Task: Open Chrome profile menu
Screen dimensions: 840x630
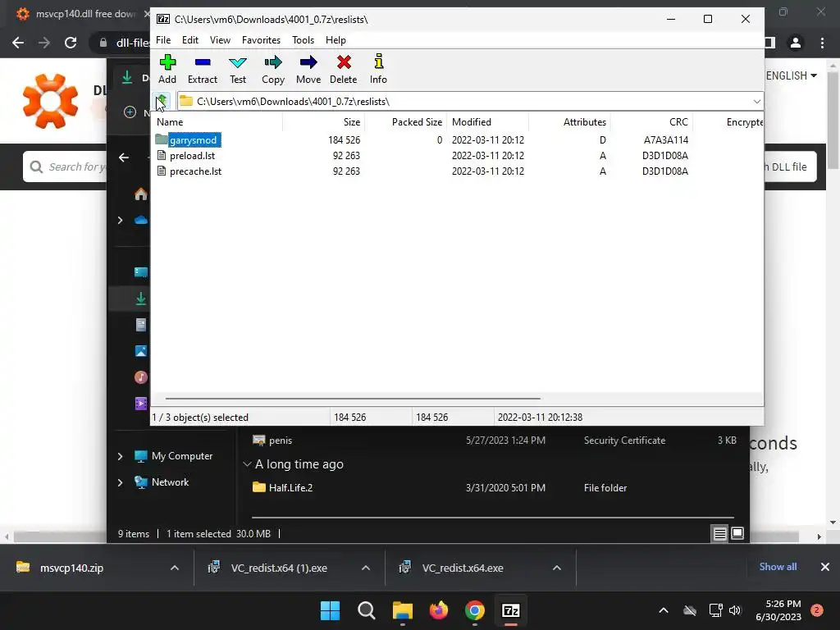Action: [796, 43]
